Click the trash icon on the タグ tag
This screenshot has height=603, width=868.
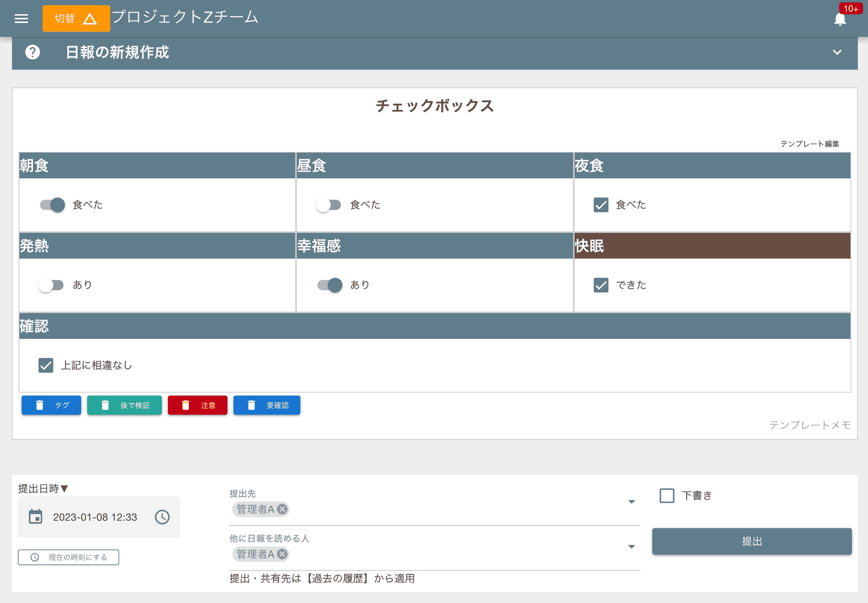tap(40, 405)
